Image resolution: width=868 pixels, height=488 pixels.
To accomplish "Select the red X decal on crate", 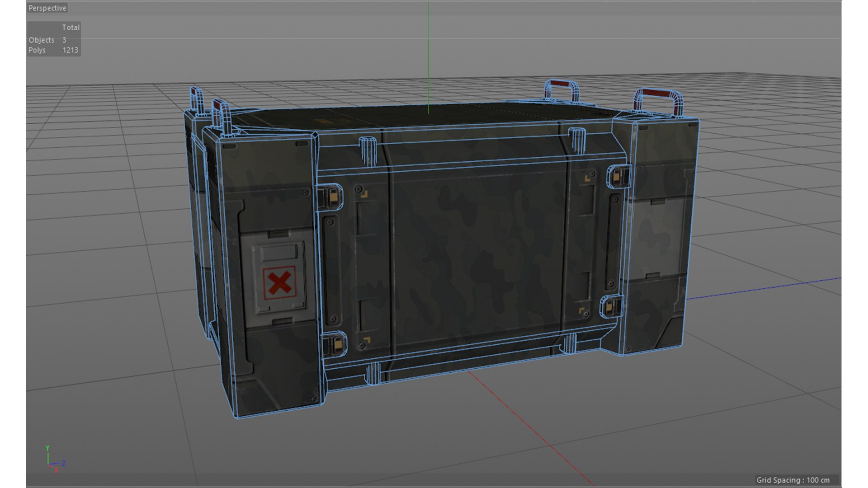I will pyautogui.click(x=279, y=283).
